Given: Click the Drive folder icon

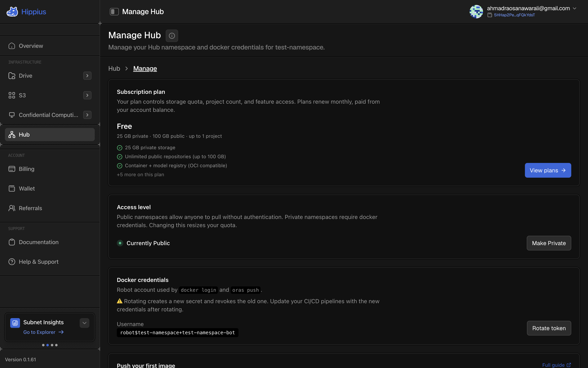Looking at the screenshot, I should pyautogui.click(x=12, y=76).
